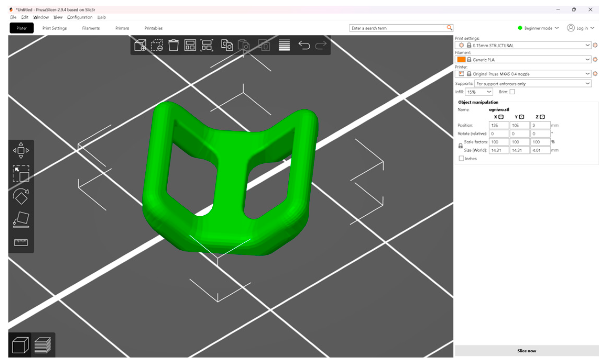This screenshot has height=364, width=605.
Task: Open the Supports dropdown
Action: [532, 84]
